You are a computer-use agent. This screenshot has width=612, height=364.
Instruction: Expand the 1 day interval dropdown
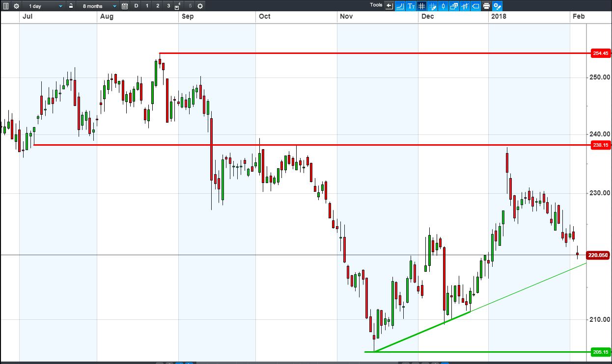tap(45, 6)
